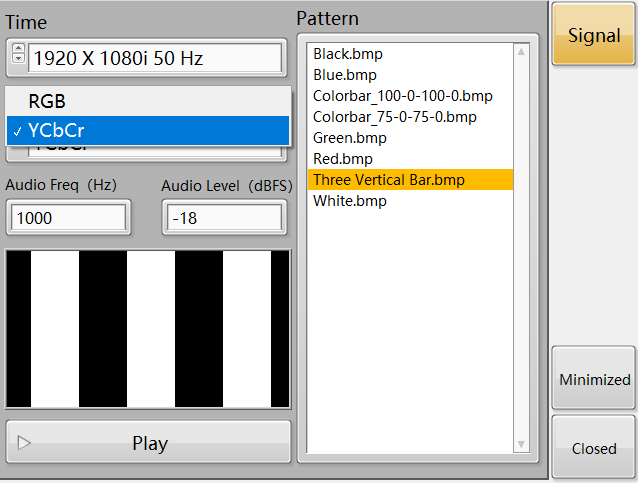The width and height of the screenshot is (638, 483).
Task: Open the Signal tab
Action: point(594,36)
